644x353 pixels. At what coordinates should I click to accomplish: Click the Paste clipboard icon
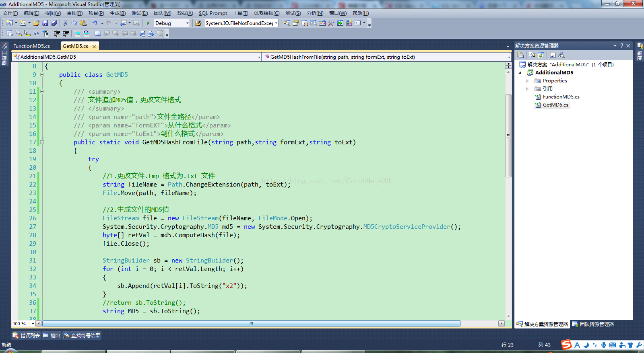(83, 23)
